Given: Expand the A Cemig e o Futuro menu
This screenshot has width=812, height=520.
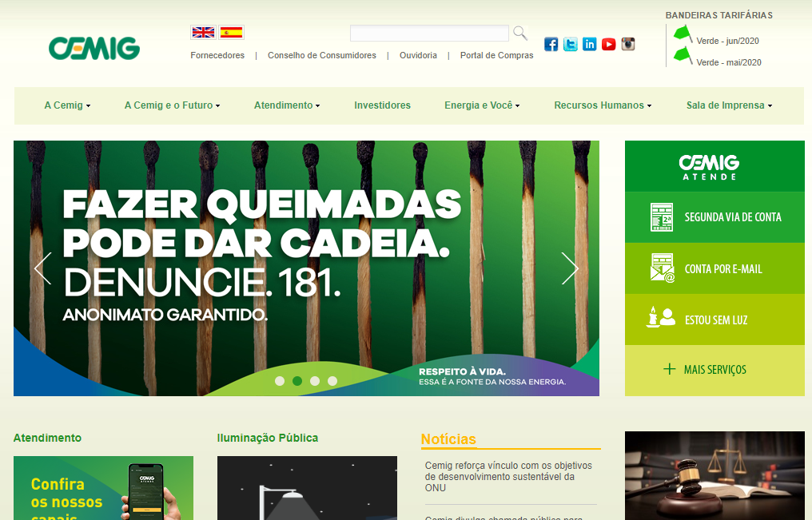Looking at the screenshot, I should (173, 105).
